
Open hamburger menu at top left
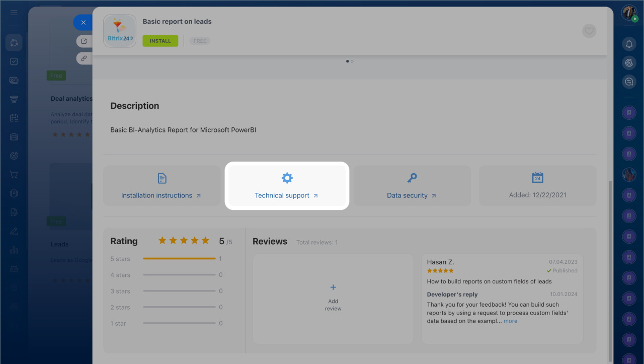14,13
